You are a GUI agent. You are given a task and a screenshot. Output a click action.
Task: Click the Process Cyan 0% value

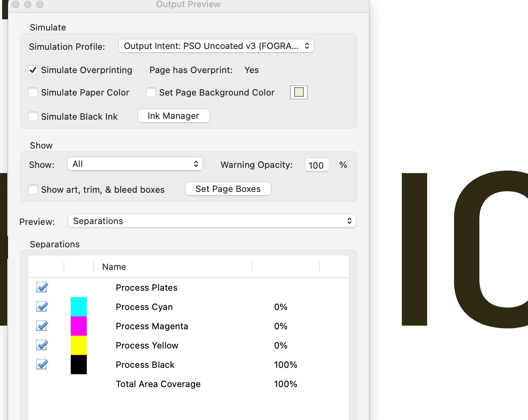tap(281, 307)
